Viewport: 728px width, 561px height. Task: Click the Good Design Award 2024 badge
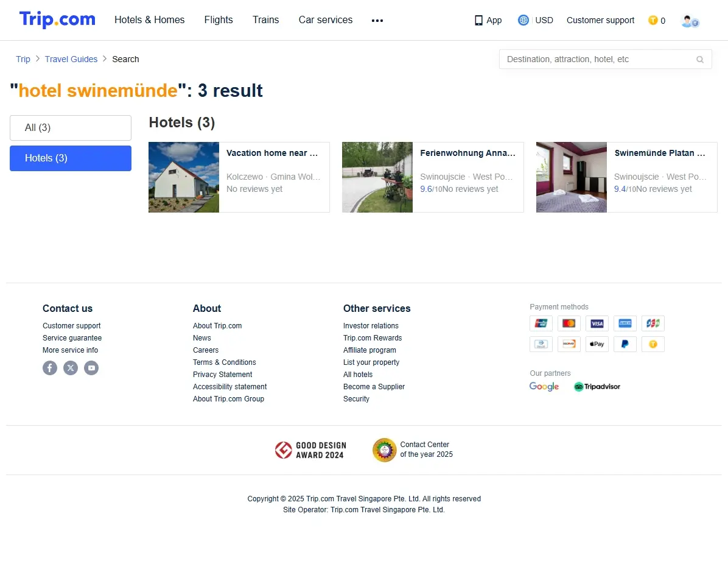pos(310,450)
